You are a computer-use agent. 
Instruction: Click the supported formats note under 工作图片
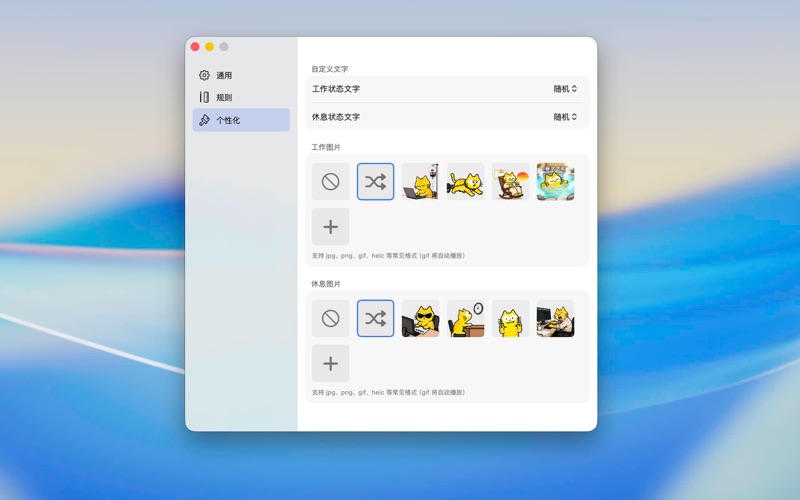pyautogui.click(x=388, y=256)
